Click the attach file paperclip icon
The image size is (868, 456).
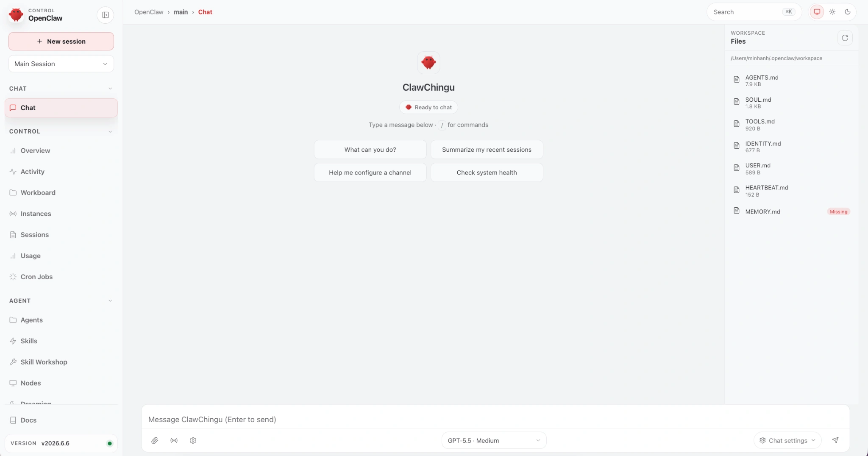[x=155, y=440]
